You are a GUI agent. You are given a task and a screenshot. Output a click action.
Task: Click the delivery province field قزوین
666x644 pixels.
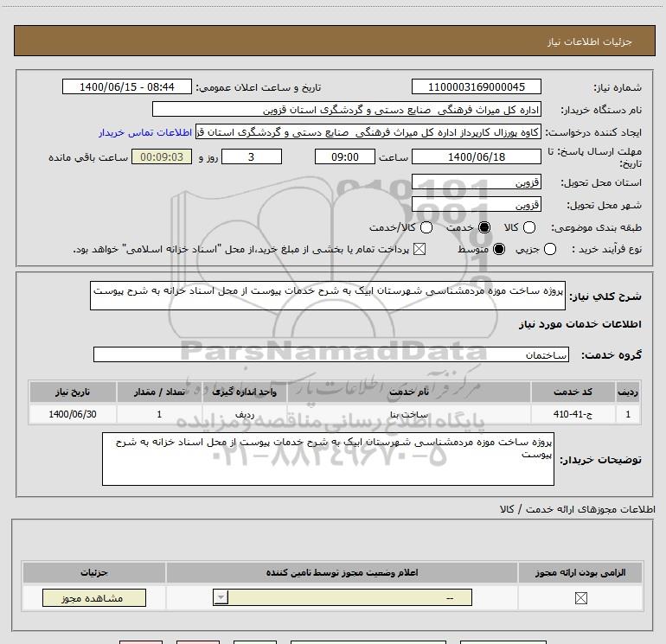point(476,182)
